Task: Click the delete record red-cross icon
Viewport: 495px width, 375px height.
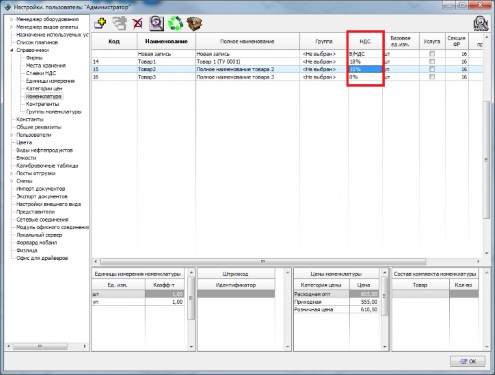Action: pyautogui.click(x=137, y=23)
